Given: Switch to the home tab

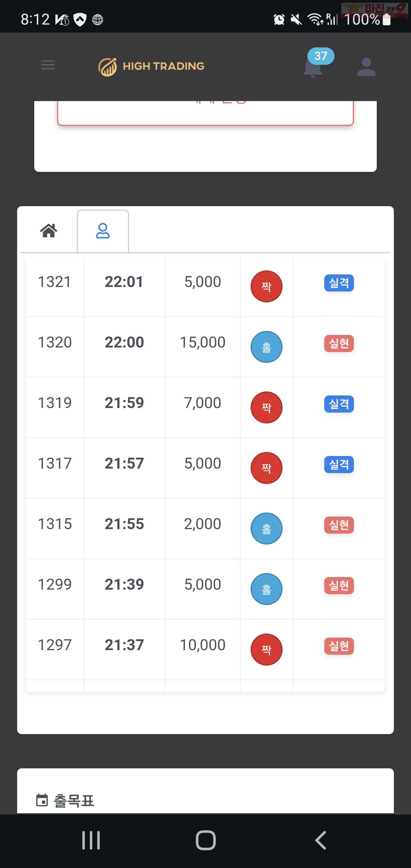Looking at the screenshot, I should pos(49,231).
